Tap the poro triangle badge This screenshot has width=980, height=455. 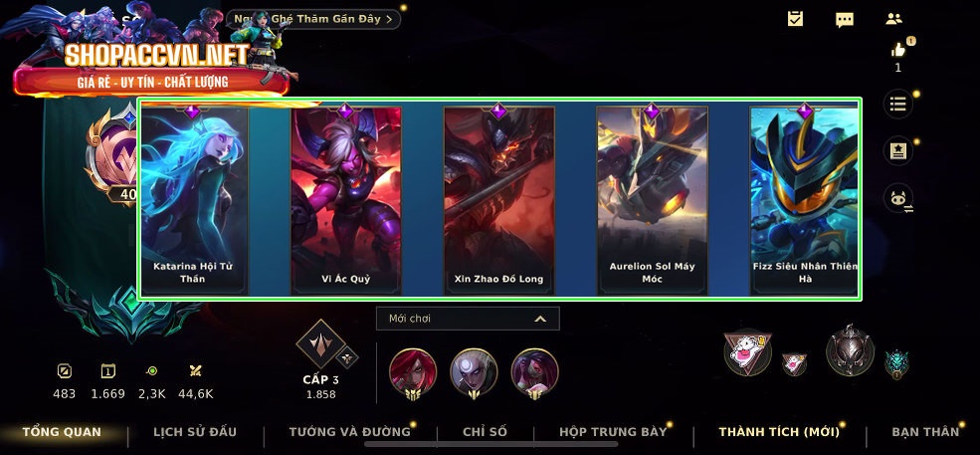pyautogui.click(x=746, y=353)
